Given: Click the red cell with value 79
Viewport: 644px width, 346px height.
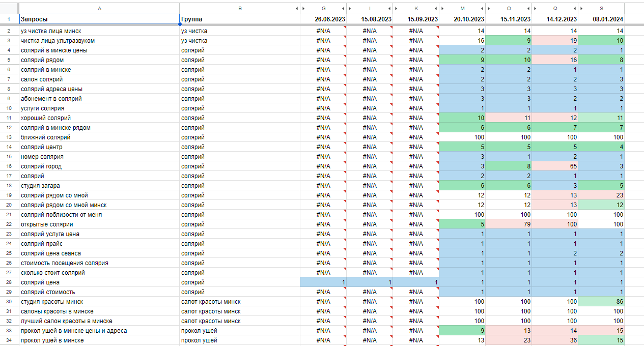Looking at the screenshot, I should 509,224.
